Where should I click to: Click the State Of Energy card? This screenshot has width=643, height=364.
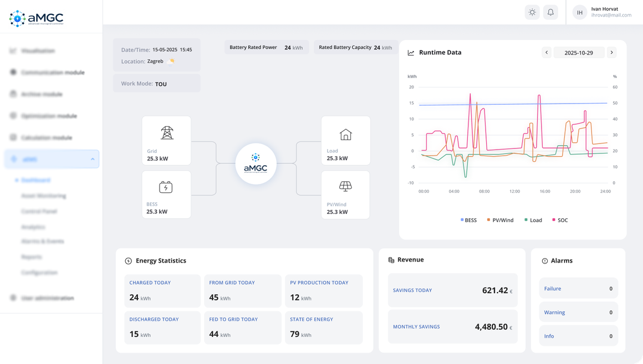coord(324,327)
